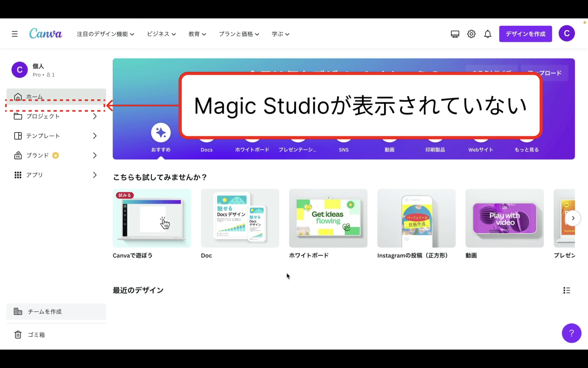Toggle list view for recent designs
The height and width of the screenshot is (368, 588).
(x=566, y=290)
